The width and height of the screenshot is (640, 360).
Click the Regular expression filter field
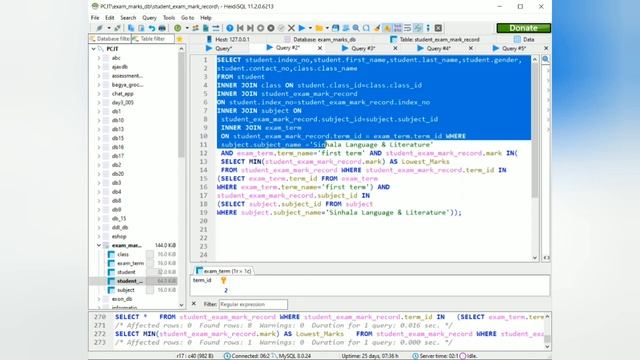(253, 304)
